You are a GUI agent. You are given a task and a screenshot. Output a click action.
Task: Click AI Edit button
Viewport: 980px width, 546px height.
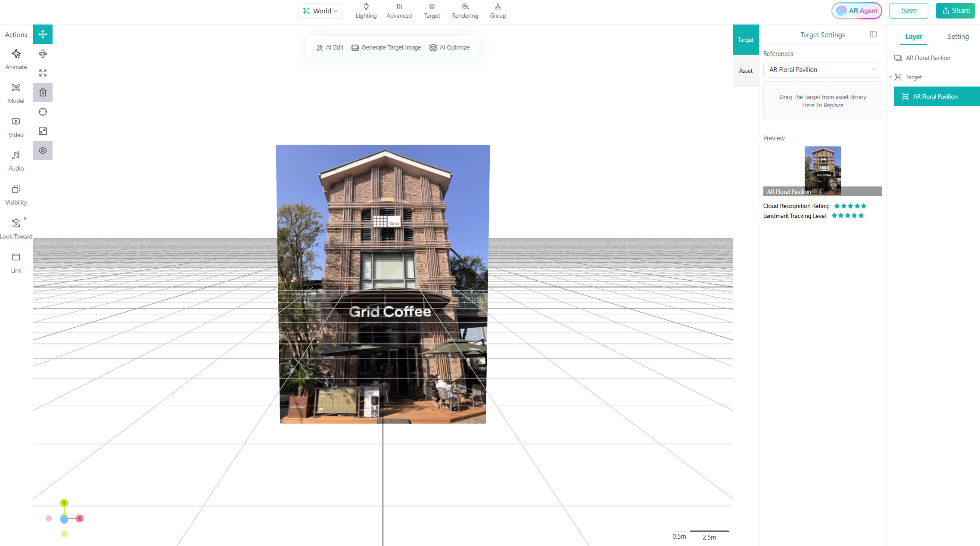click(330, 47)
